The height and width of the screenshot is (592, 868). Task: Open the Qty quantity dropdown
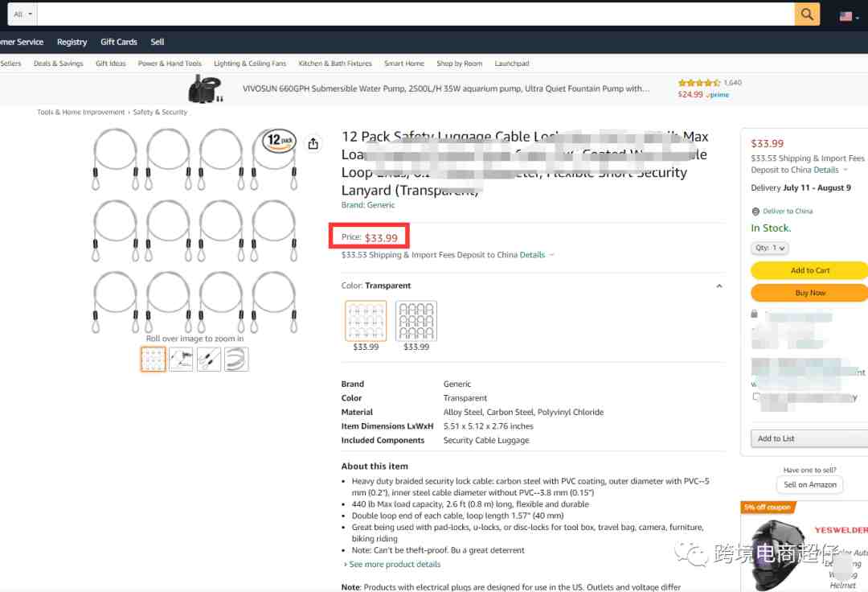click(x=769, y=248)
